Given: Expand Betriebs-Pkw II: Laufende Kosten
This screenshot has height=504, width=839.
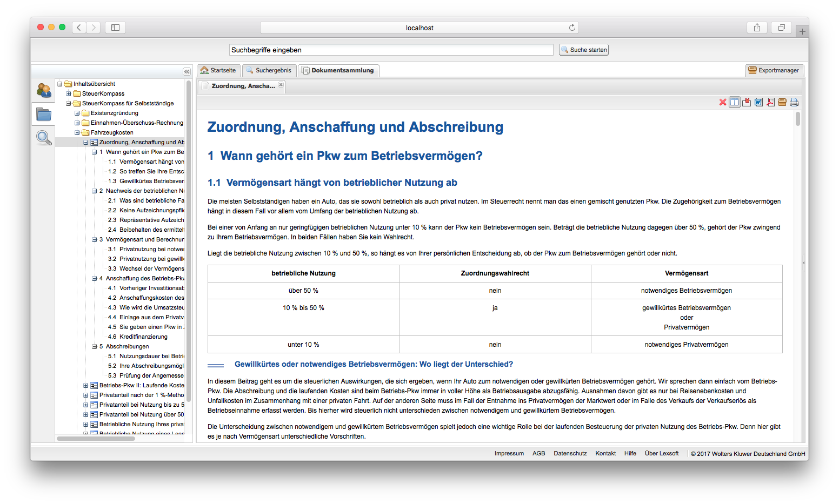Looking at the screenshot, I should click(x=86, y=385).
